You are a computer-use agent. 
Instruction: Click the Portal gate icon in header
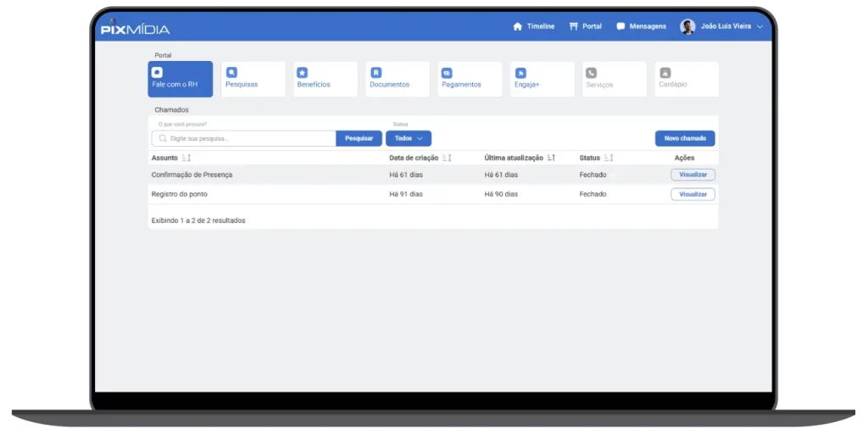(574, 26)
